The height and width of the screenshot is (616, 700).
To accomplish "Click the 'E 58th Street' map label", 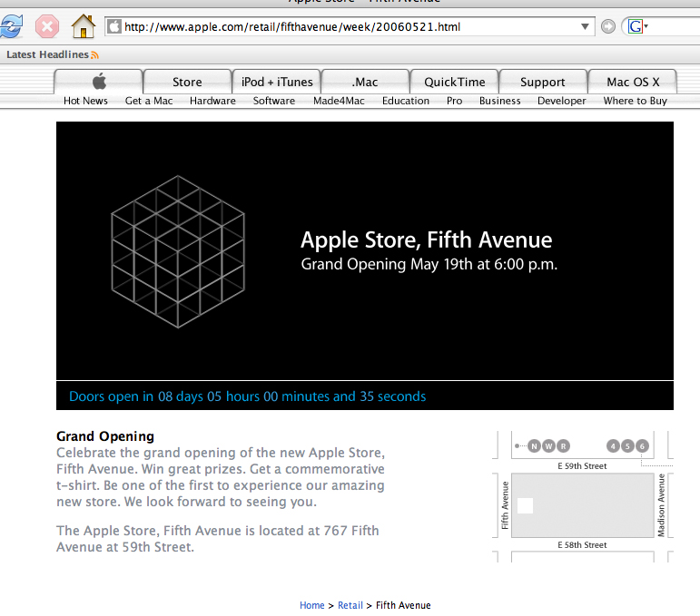I will click(x=582, y=545).
